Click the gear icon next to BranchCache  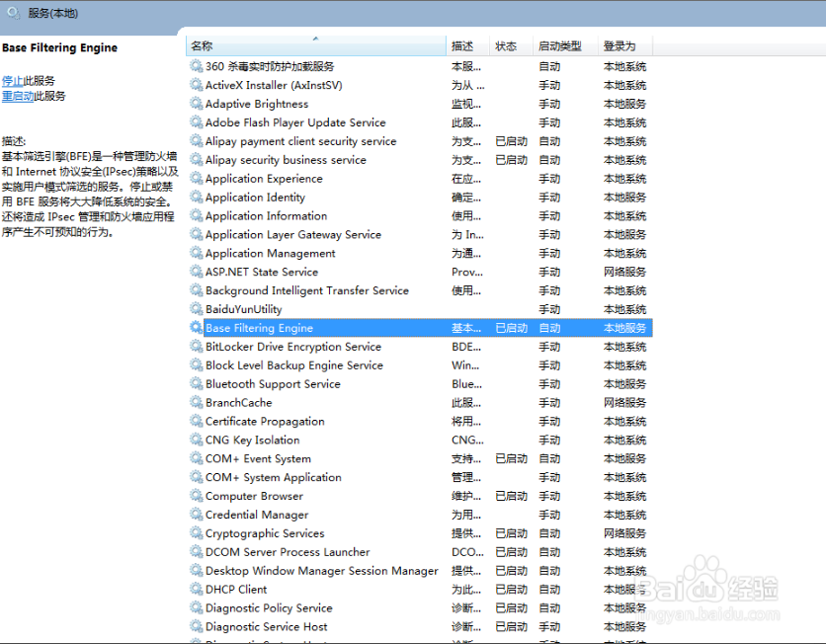pos(195,402)
